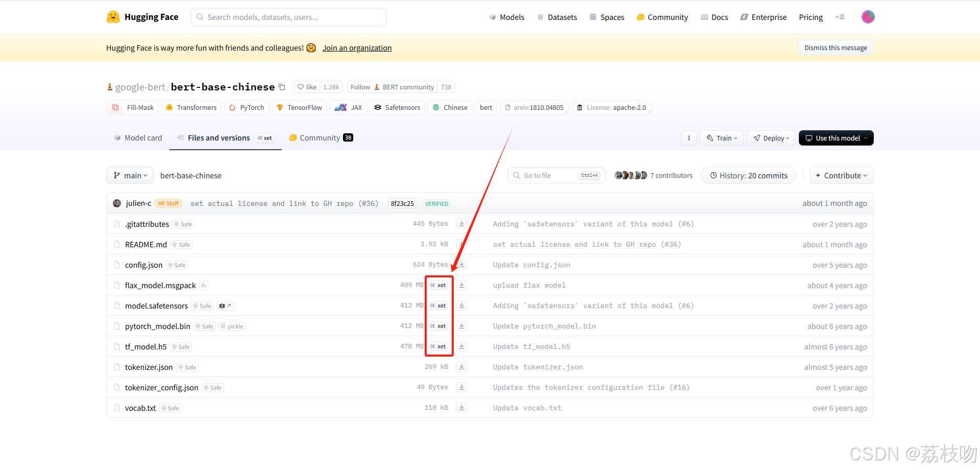This screenshot has height=470, width=980.
Task: Open Enterprise in top navigation
Action: coord(763,17)
